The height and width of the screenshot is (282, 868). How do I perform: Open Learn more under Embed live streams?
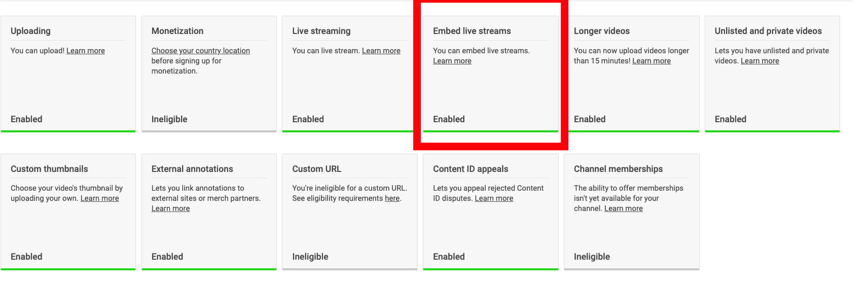(452, 61)
